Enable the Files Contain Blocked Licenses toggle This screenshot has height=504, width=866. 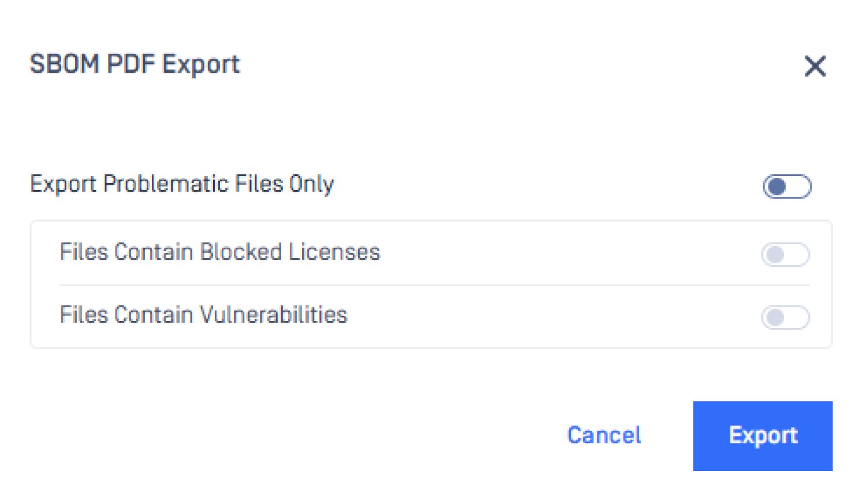[x=785, y=255]
